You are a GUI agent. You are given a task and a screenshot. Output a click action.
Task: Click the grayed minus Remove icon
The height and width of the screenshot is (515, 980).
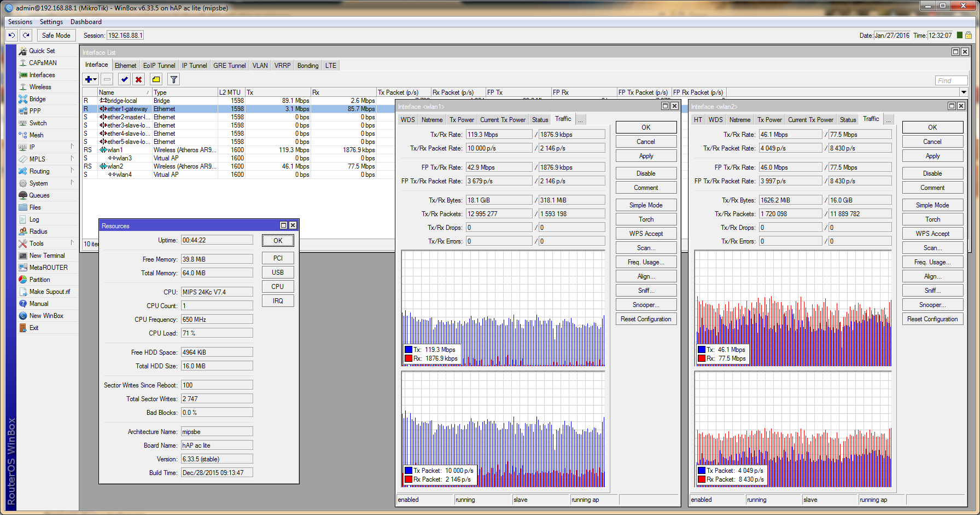tap(107, 79)
